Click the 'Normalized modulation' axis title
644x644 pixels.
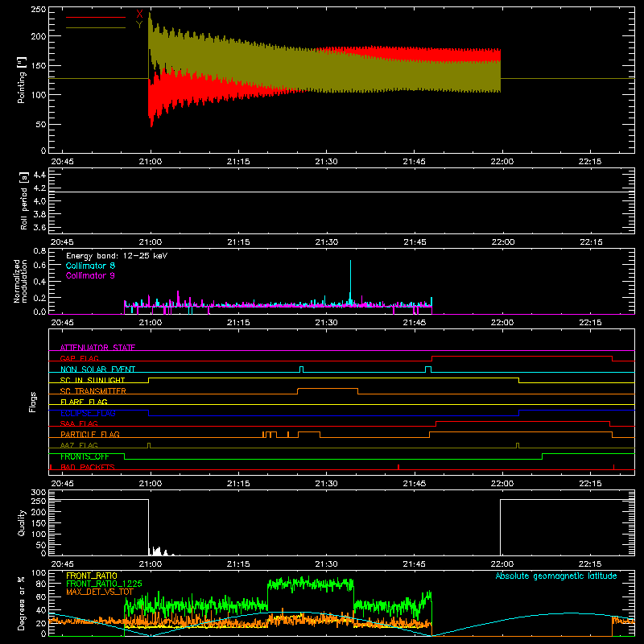[x=21, y=281]
